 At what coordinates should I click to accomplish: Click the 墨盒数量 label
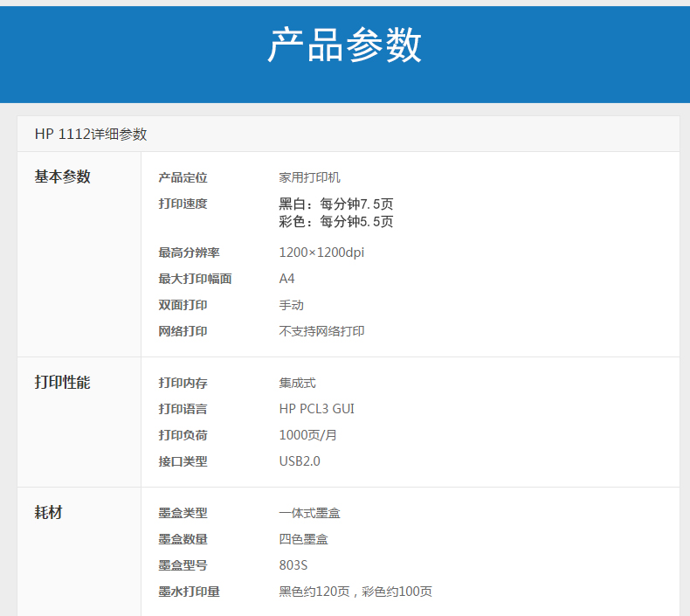click(183, 539)
